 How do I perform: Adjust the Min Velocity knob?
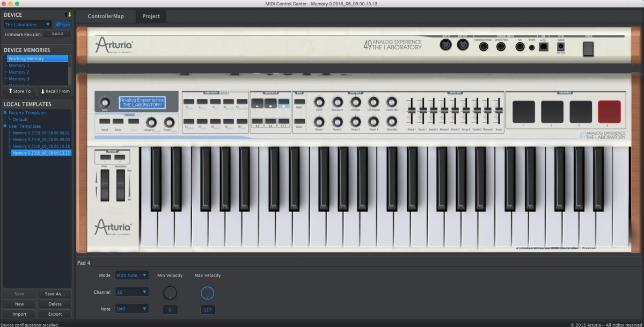coord(170,293)
